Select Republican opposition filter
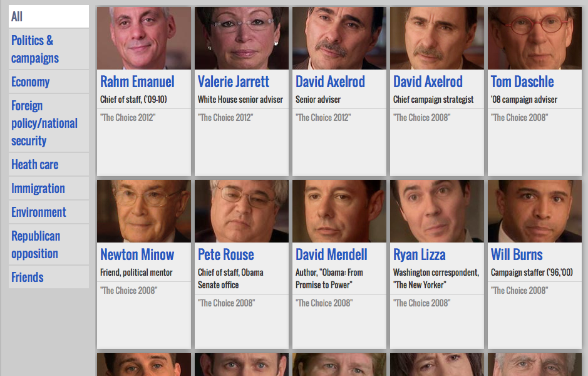This screenshot has height=376, width=588. pos(49,244)
